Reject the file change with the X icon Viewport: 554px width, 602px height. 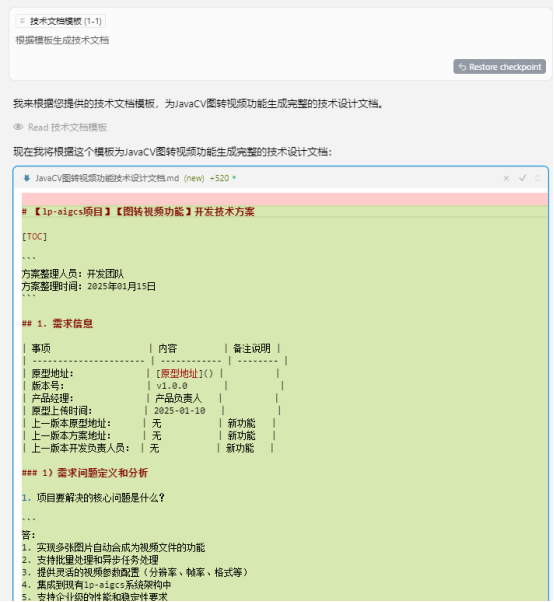pyautogui.click(x=506, y=178)
